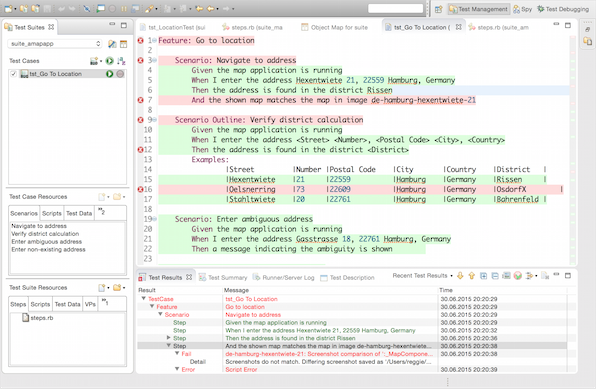Jump to previous failure arrow in Test Results
596x389 pixels.
click(x=472, y=276)
